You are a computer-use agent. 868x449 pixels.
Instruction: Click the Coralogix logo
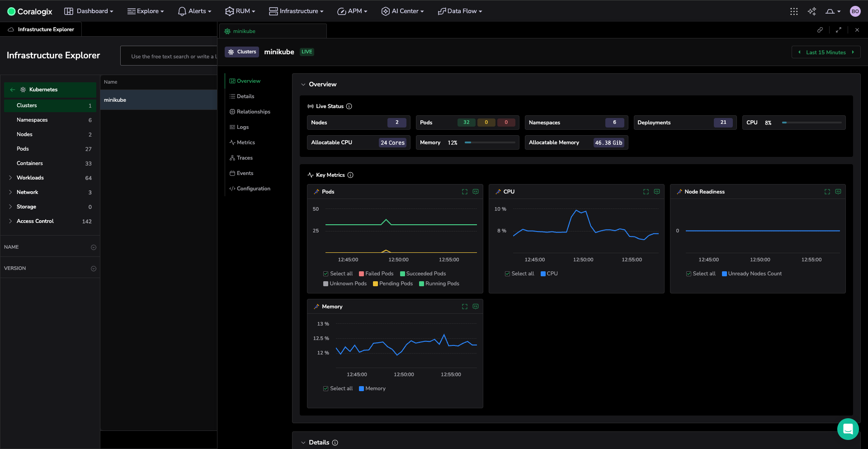pyautogui.click(x=30, y=11)
